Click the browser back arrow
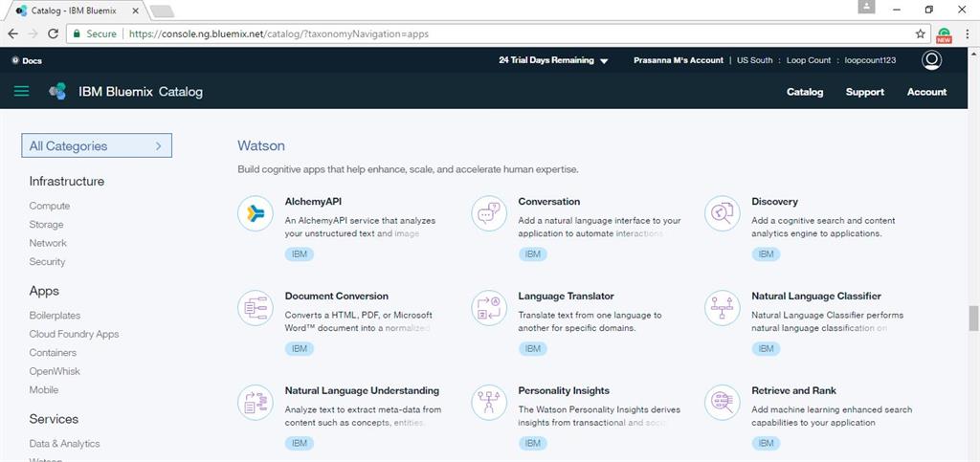The image size is (980, 462). click(x=13, y=33)
